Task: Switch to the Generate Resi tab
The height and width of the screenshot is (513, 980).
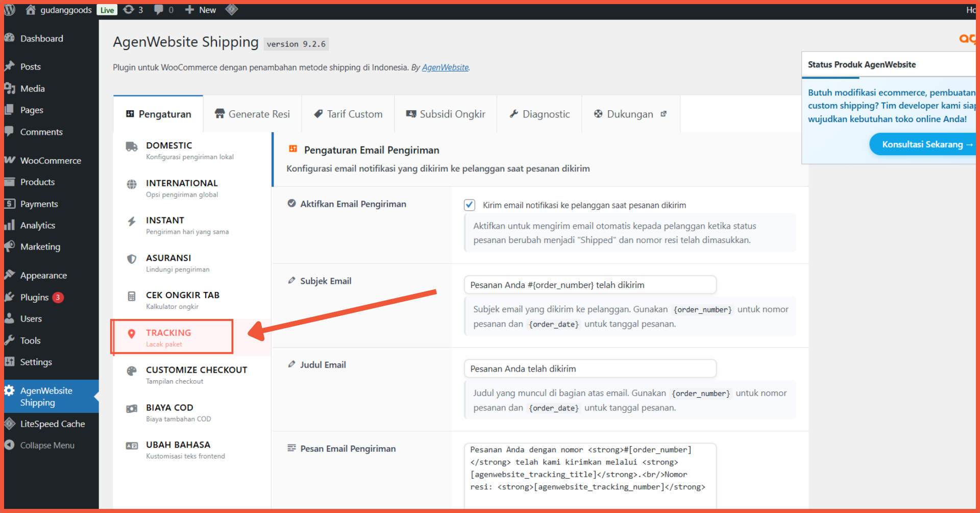Action: pyautogui.click(x=252, y=114)
